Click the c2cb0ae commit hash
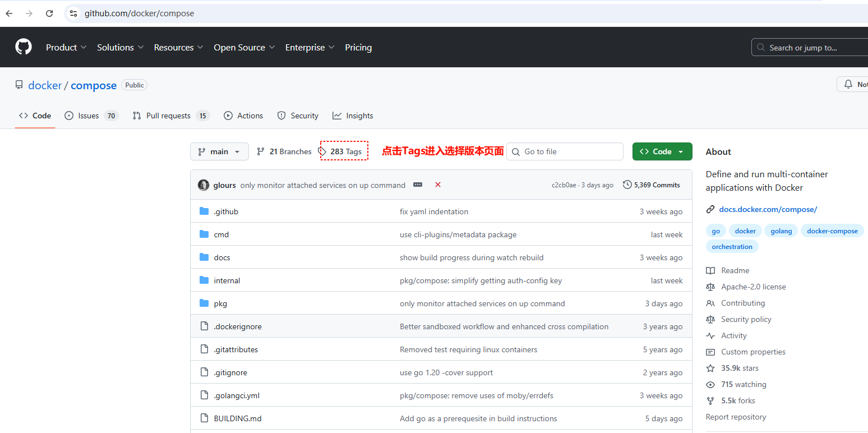The image size is (868, 433). (564, 185)
